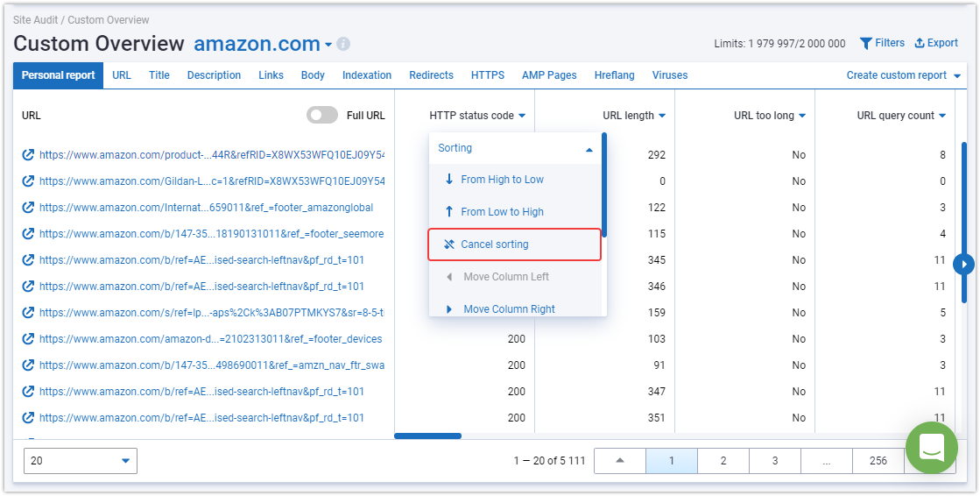Screen dimensions: 980x496
Task: Click the page 1 button
Action: click(671, 461)
